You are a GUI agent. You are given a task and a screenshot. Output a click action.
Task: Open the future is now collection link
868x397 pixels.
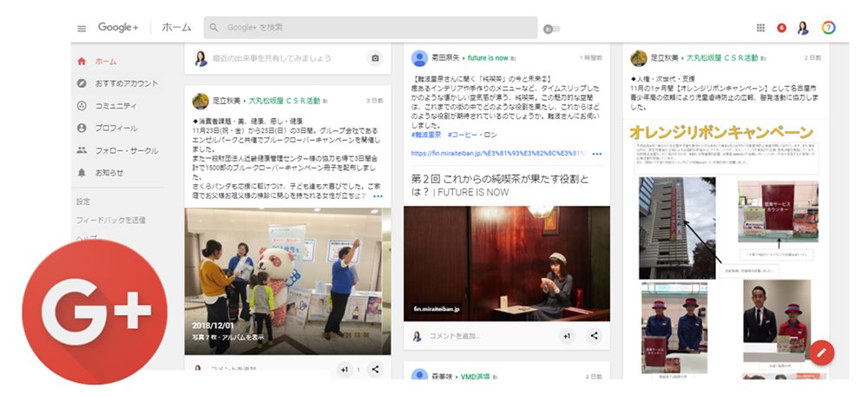(x=488, y=57)
